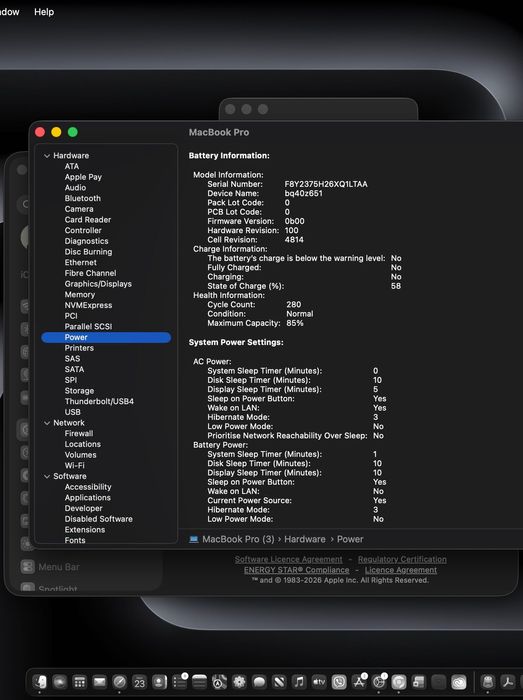Click MacBook Pro (3) in path bar

tap(238, 539)
